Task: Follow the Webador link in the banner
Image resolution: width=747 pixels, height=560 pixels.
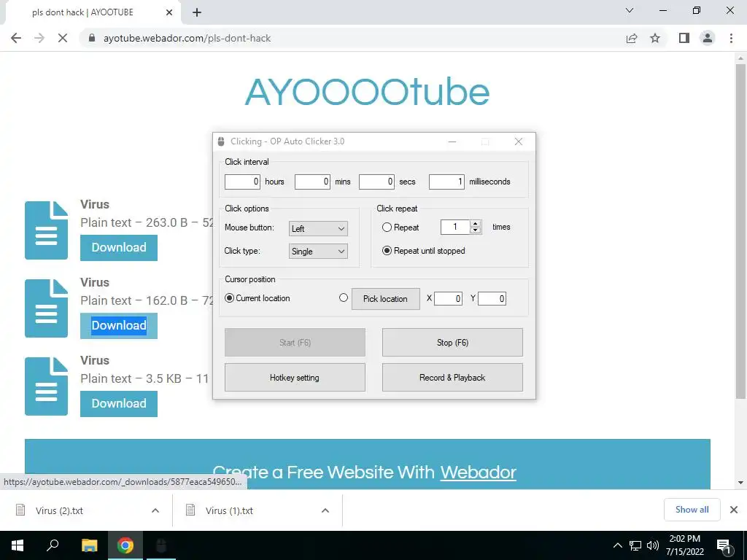Action: (478, 472)
